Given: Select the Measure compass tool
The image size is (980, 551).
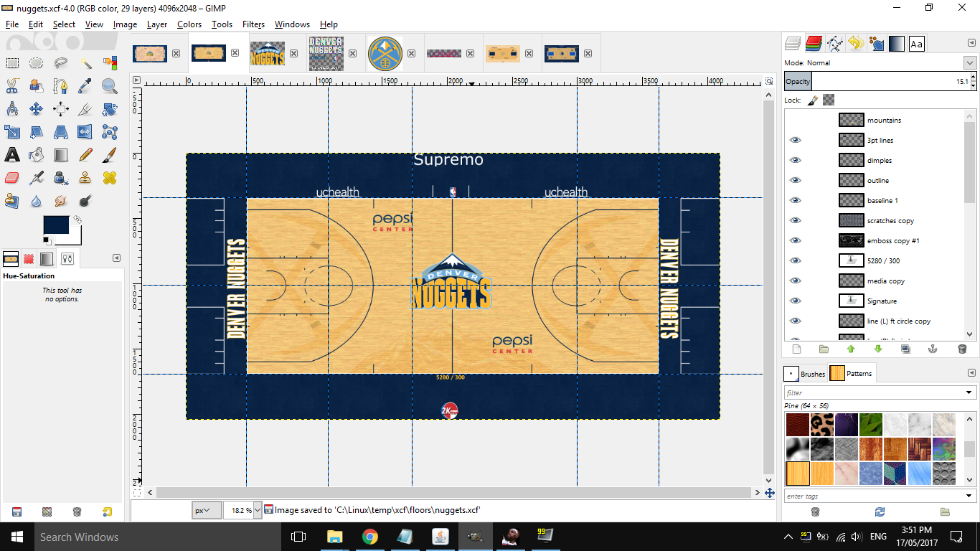Looking at the screenshot, I should (12, 109).
